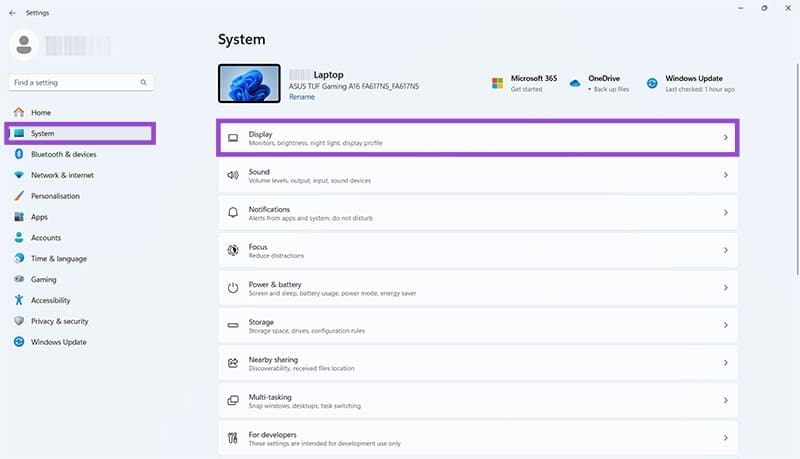
Task: Expand the Multi-tasking row chevron
Action: pyautogui.click(x=725, y=400)
